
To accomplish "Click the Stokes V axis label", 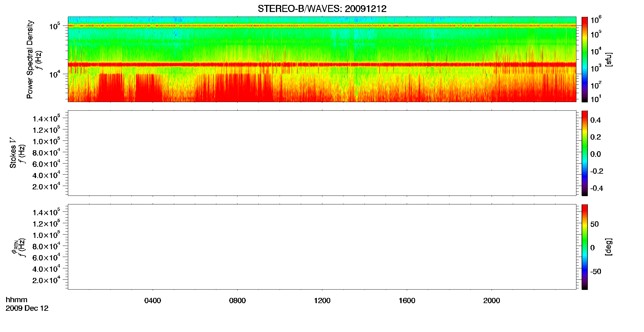I will click(13, 153).
